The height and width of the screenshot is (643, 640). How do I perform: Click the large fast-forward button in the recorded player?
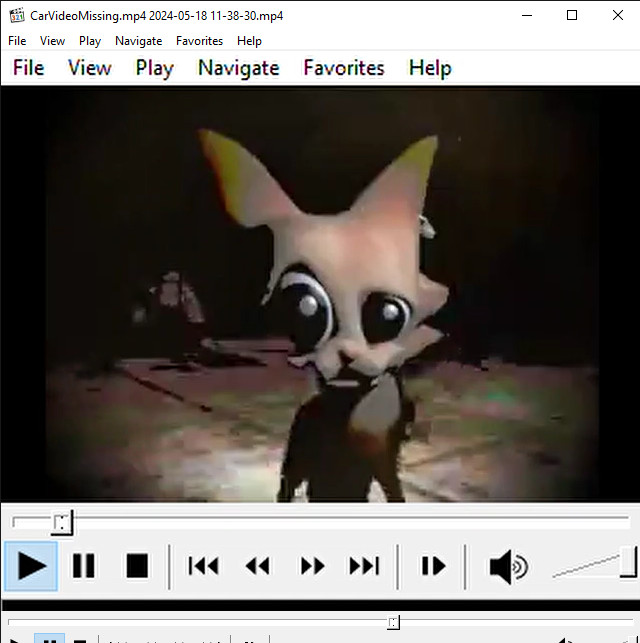pos(312,566)
